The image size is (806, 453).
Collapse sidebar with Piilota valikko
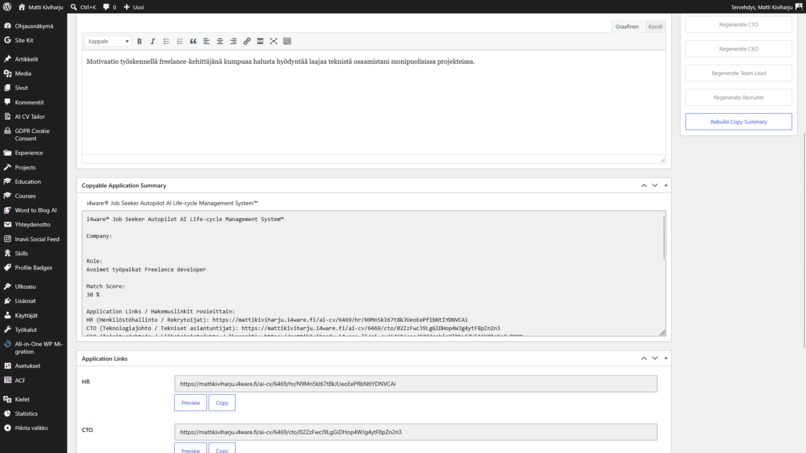tap(33, 428)
